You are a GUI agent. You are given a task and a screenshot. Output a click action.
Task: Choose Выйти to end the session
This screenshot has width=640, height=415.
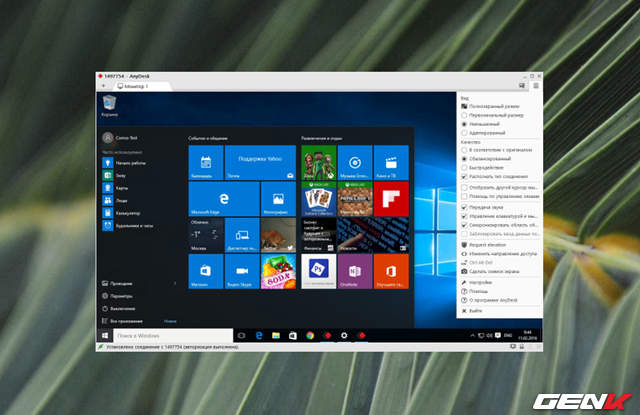(471, 311)
